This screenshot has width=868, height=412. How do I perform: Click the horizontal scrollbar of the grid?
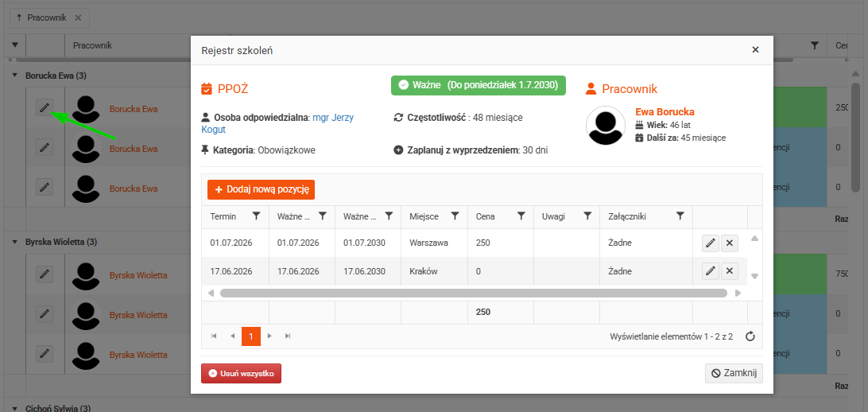pos(473,293)
